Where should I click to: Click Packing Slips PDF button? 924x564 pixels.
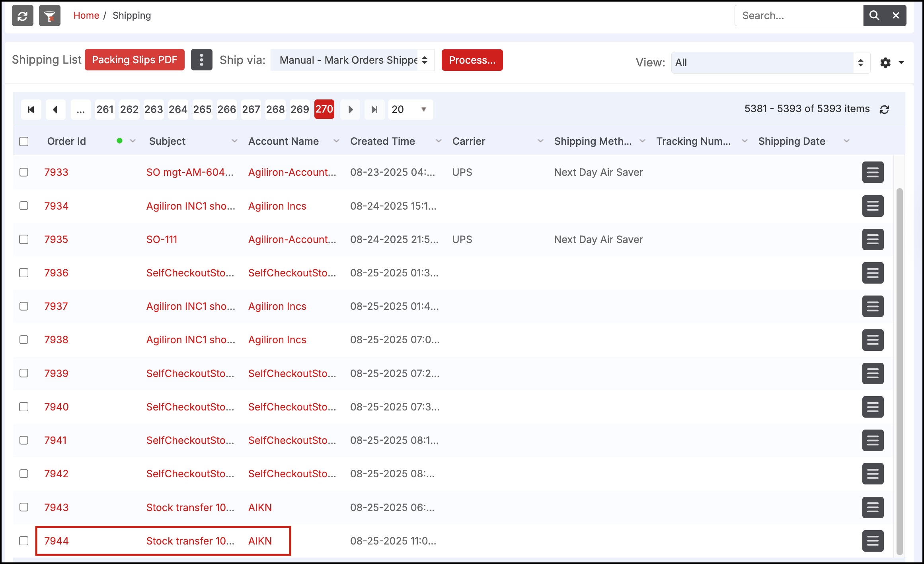click(x=135, y=60)
